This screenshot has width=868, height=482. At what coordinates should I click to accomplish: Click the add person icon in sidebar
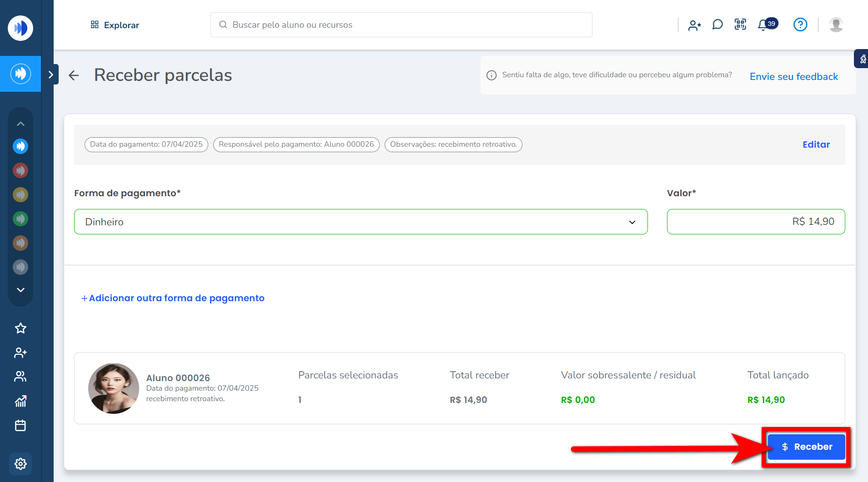click(x=20, y=353)
